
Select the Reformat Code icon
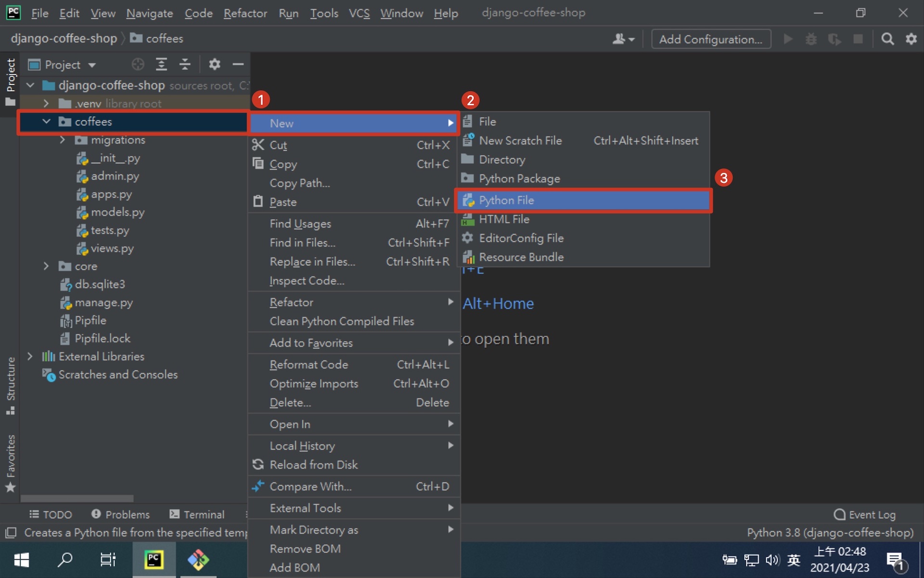click(308, 364)
